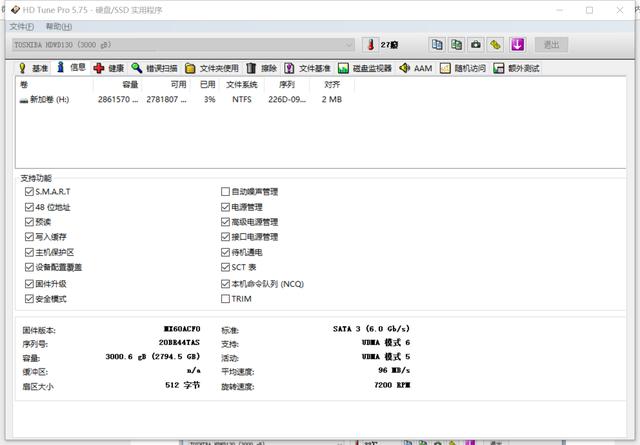640x445 pixels.
Task: Click the 96 MB/s average speed value
Action: (x=394, y=370)
